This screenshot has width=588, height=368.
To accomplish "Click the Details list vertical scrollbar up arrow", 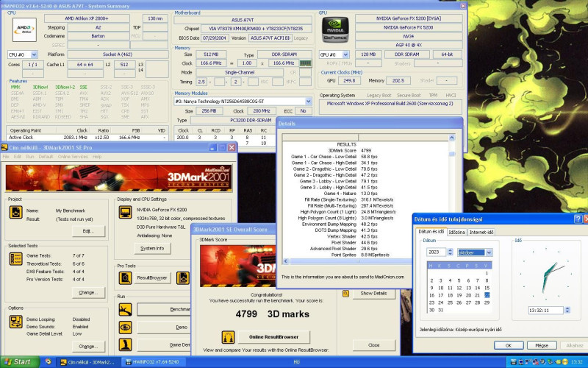I will [452, 138].
